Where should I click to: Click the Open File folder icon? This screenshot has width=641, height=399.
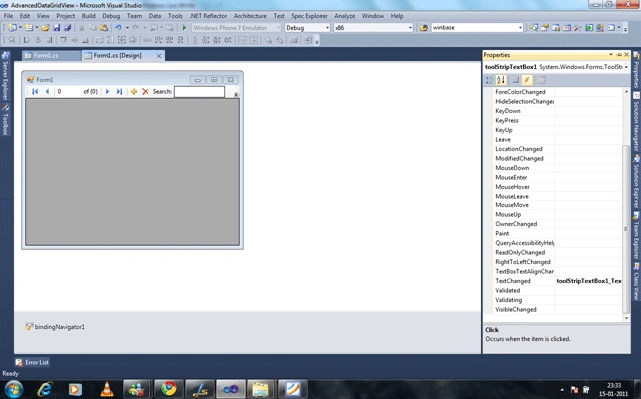click(45, 28)
